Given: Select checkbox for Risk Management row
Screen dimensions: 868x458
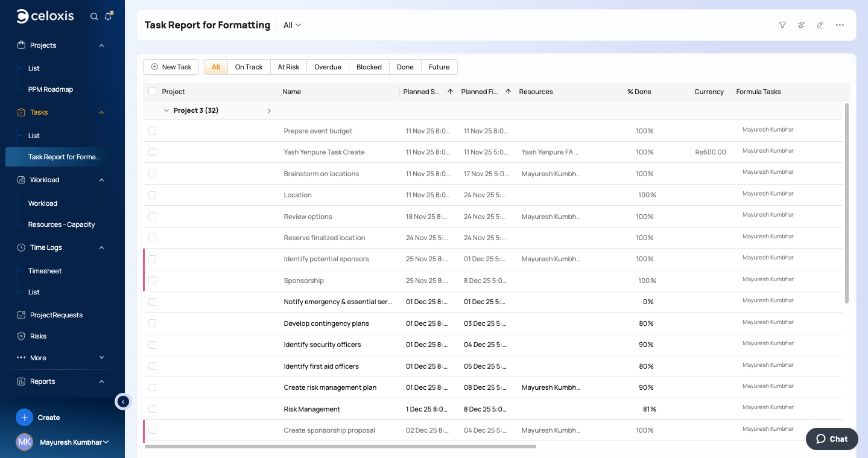Looking at the screenshot, I should [152, 409].
